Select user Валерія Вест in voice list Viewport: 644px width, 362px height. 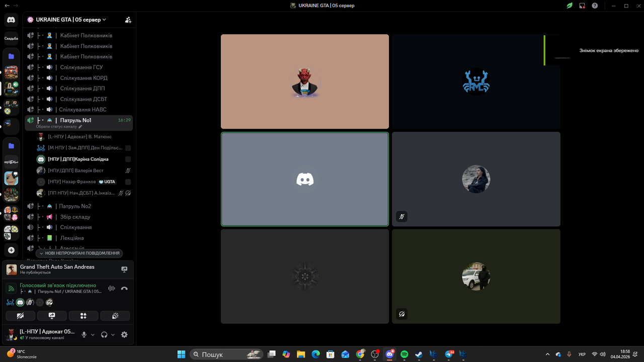coord(84,170)
